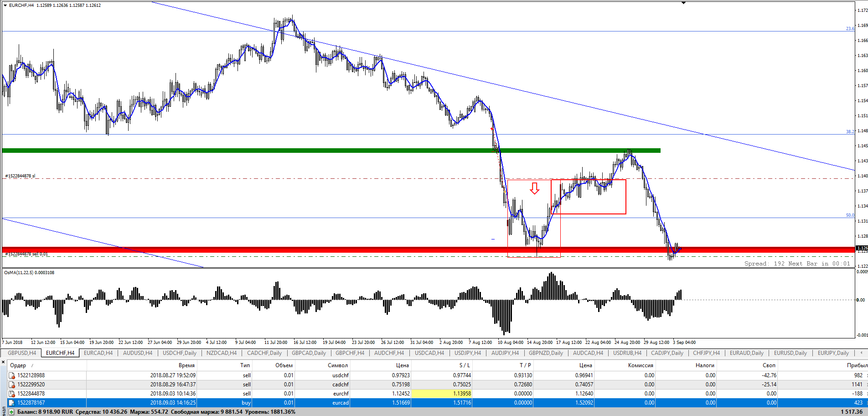Switch to the GBPCAD,Daily tab

click(309, 353)
